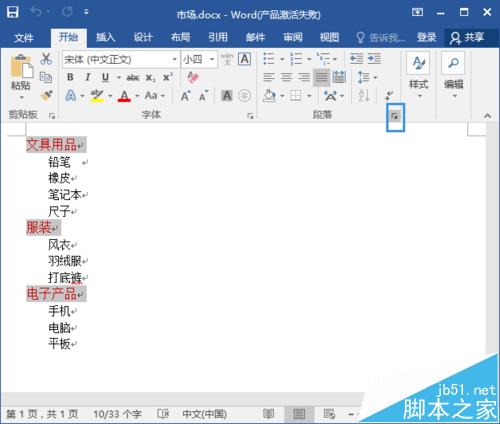Open the Customize Quick Access Toolbar arrow
Viewport: 500px width, 424px height.
pos(86,12)
